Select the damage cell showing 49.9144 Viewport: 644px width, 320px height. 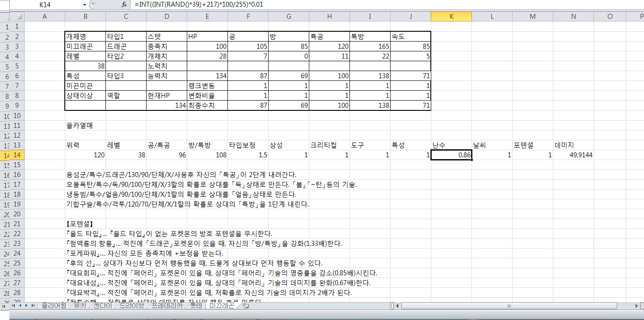click(x=573, y=155)
